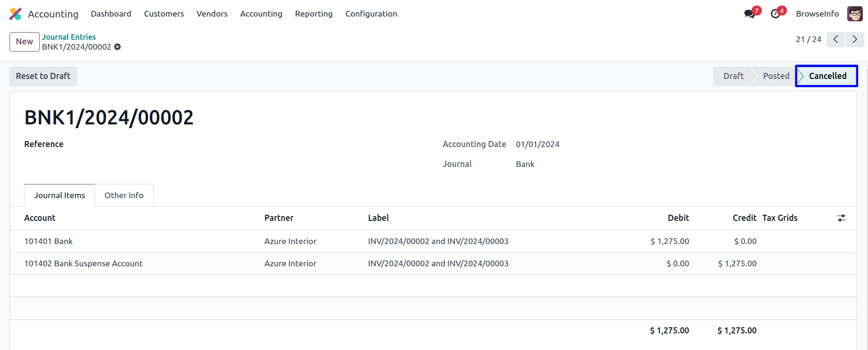
Task: Select the Cancelled status stage
Action: pos(827,76)
